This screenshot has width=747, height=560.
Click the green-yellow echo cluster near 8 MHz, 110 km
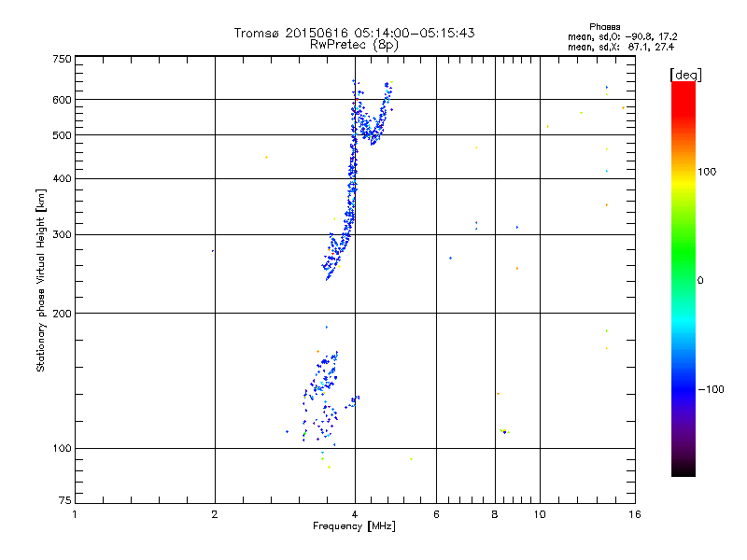click(x=504, y=431)
